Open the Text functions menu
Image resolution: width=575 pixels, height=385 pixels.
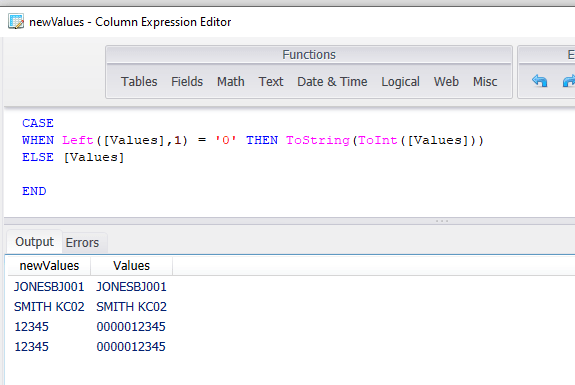(271, 81)
